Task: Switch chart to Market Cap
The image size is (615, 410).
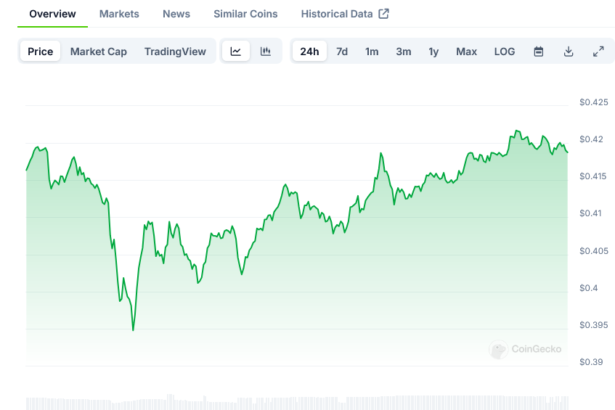Action: 96,51
